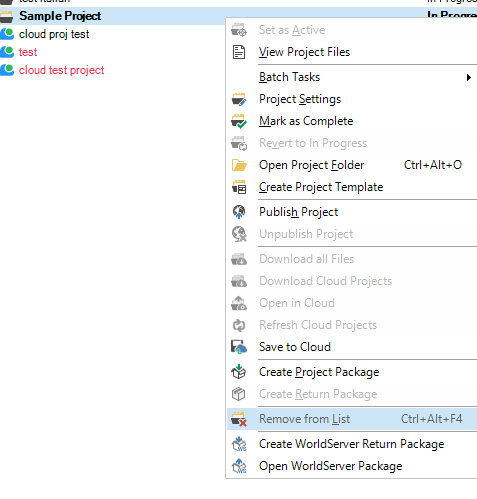Select the Sample Project row
Image resolution: width=477 pixels, height=499 pixels.
[x=113, y=16]
